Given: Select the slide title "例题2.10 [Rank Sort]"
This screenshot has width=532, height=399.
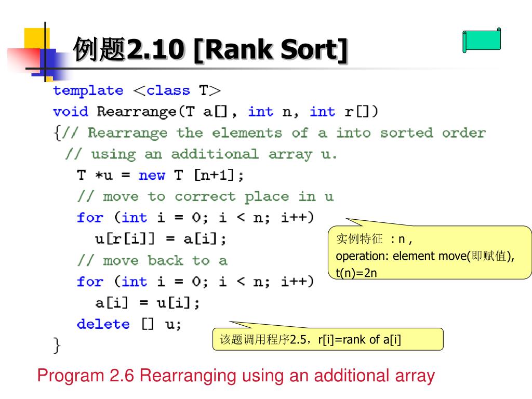Looking at the screenshot, I should pos(211,50).
